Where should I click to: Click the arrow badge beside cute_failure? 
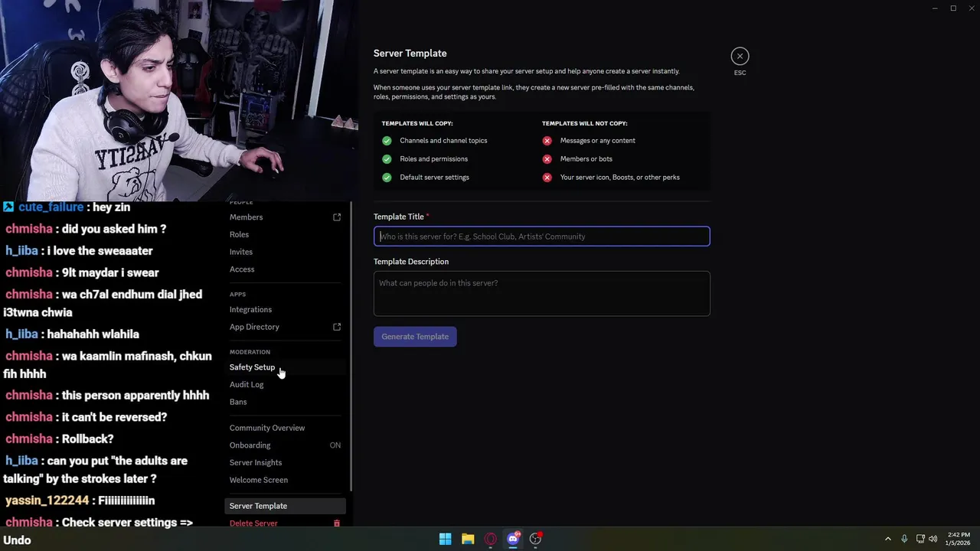click(x=8, y=207)
